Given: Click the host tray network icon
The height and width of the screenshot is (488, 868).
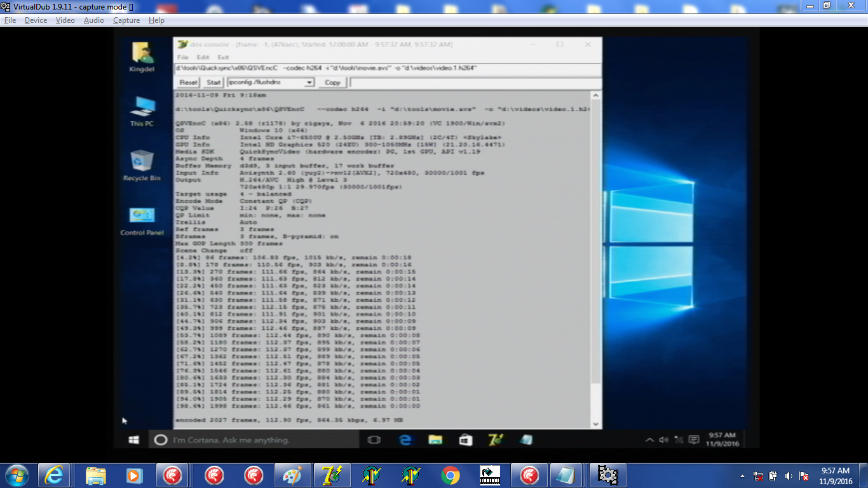Looking at the screenshot, I should (x=758, y=476).
